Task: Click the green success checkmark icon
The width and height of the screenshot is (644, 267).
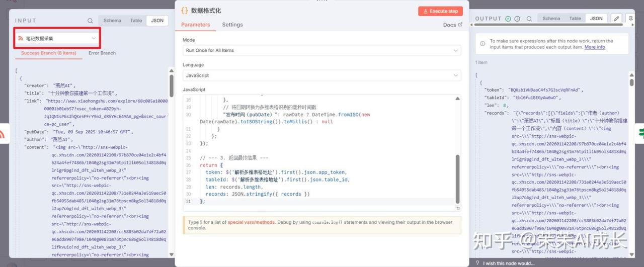Action: point(508,19)
